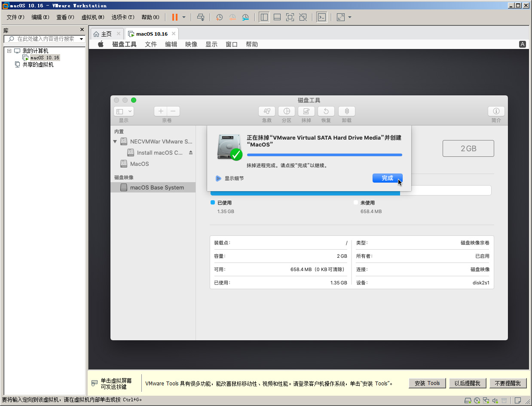This screenshot has width=532, height=406.
Task: Open the VMware Help menu
Action: (150, 17)
